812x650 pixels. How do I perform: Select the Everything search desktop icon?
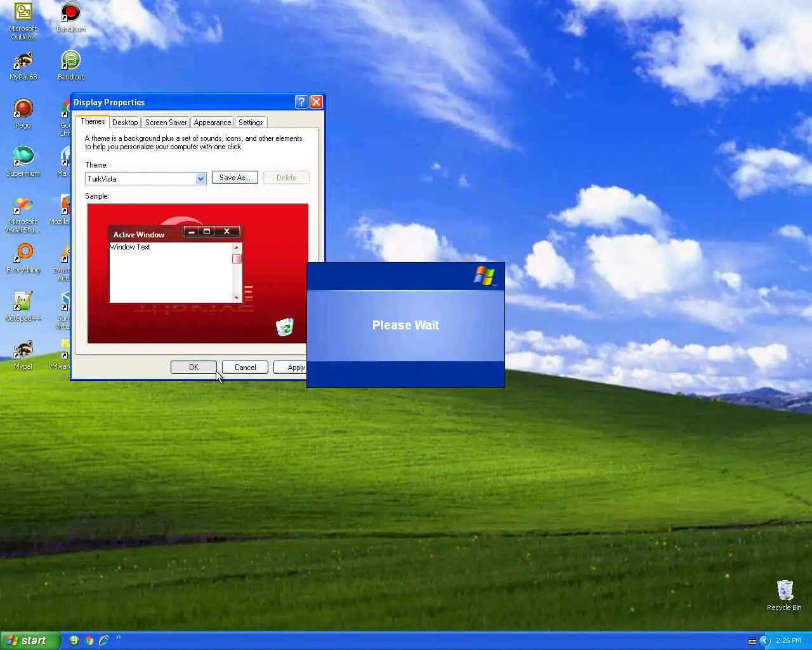(x=23, y=259)
